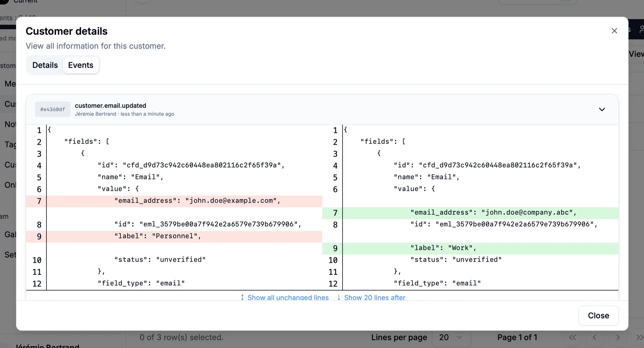Open the Settings item in the sidebar

[x=11, y=255]
